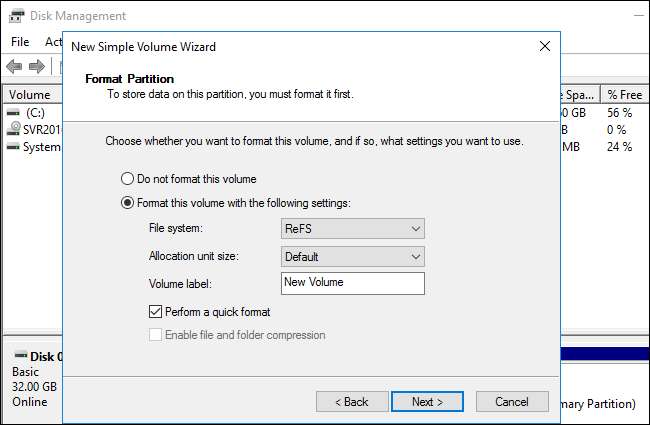The height and width of the screenshot is (425, 650).
Task: Click the Volume column header
Action: 28,94
